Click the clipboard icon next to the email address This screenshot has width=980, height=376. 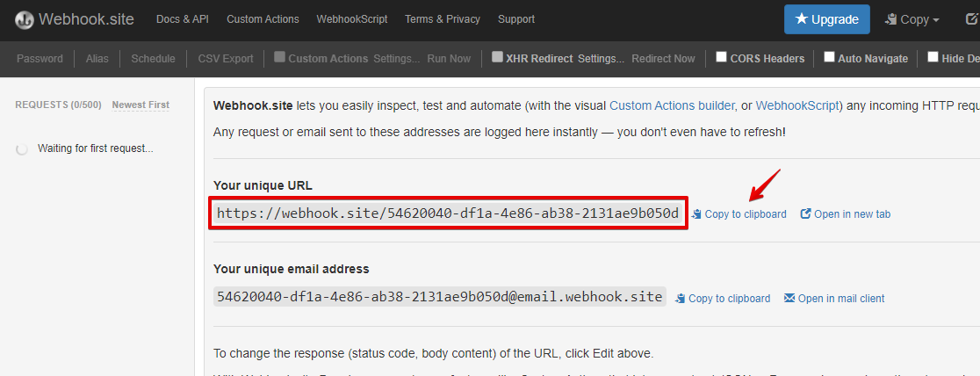[x=681, y=299]
